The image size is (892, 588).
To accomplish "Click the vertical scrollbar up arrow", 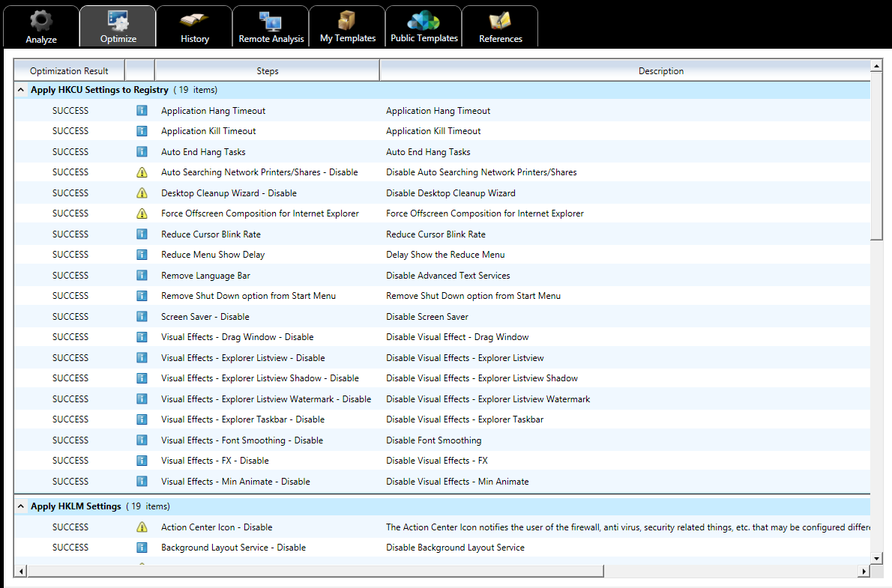I will 876,66.
